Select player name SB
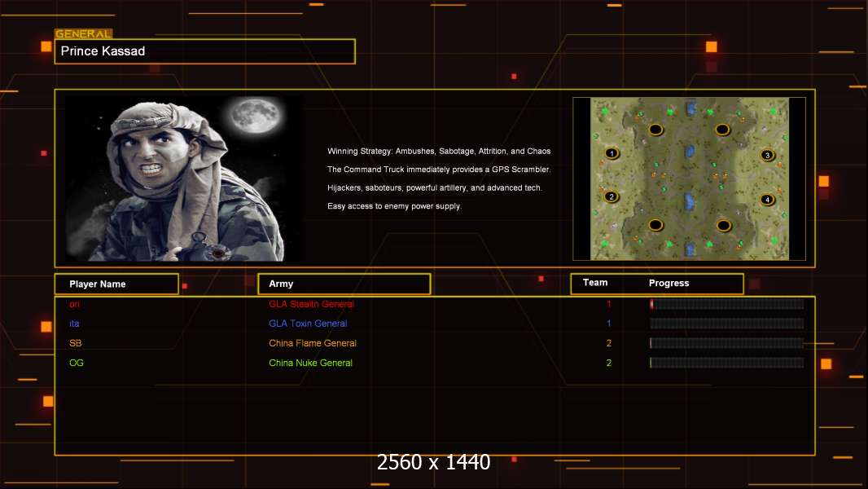The width and height of the screenshot is (868, 489). tap(75, 343)
